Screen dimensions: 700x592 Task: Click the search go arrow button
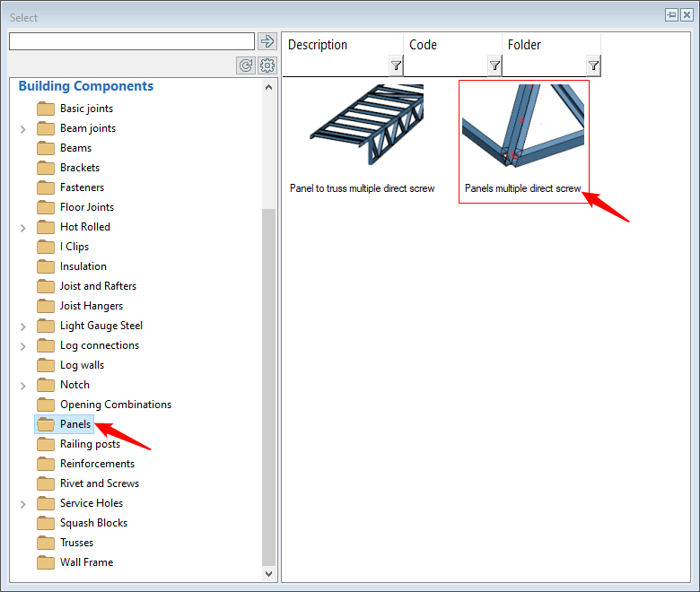point(267,41)
